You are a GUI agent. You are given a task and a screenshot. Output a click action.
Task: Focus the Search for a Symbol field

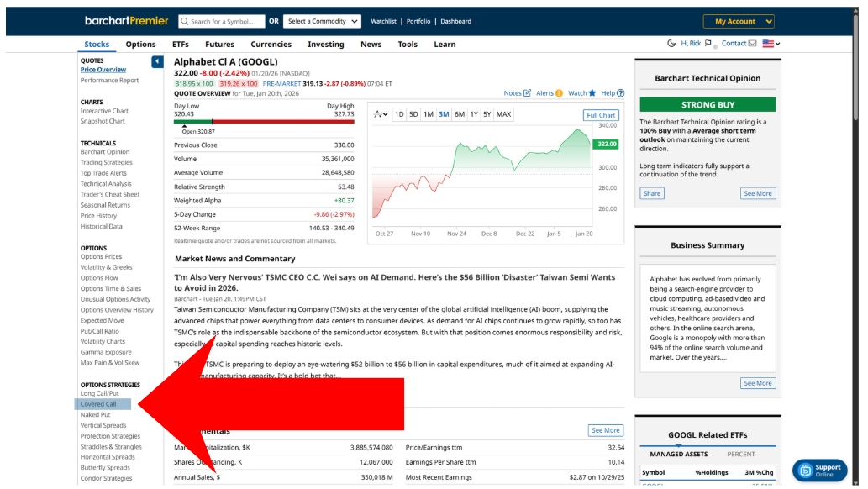coord(222,22)
